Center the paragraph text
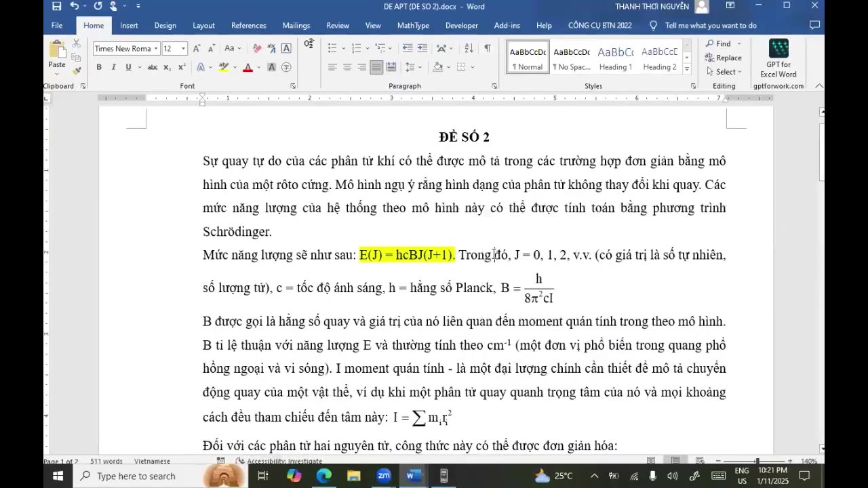The image size is (868, 488). [x=347, y=67]
